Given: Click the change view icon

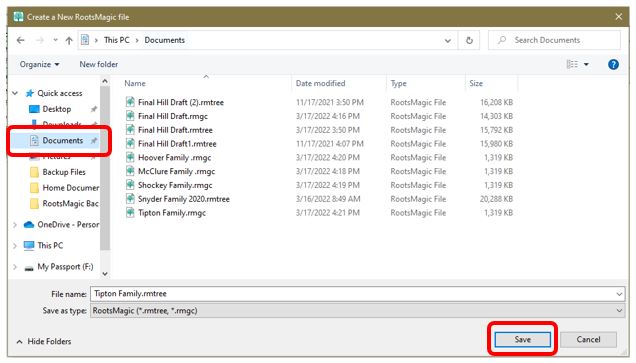Looking at the screenshot, I should tap(572, 64).
